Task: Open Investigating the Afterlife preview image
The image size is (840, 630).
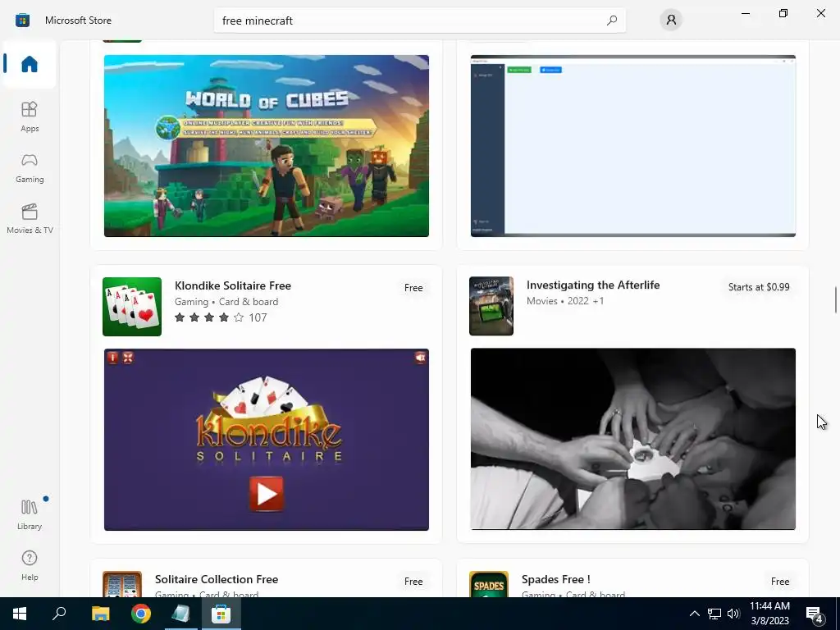Action: click(632, 439)
